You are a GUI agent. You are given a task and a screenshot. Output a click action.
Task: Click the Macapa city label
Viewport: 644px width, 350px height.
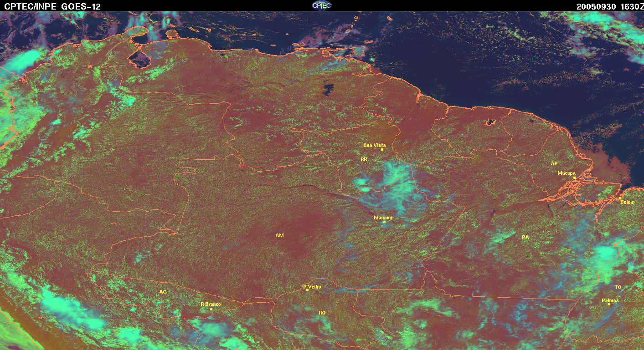(567, 173)
